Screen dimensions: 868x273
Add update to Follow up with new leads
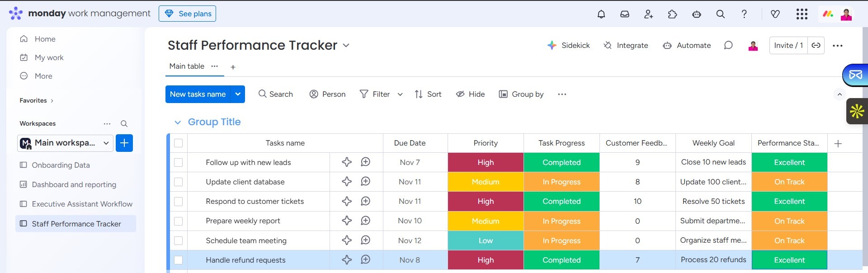(x=365, y=162)
